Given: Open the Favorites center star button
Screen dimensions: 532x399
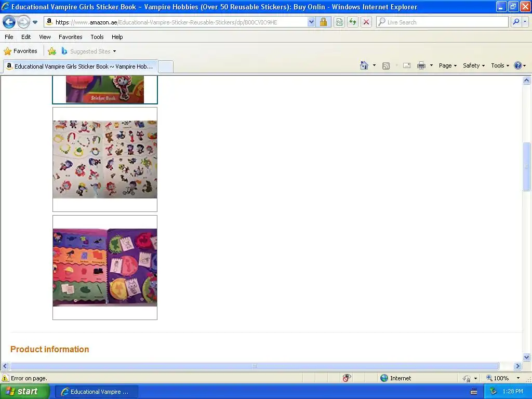Looking at the screenshot, I should pos(20,51).
